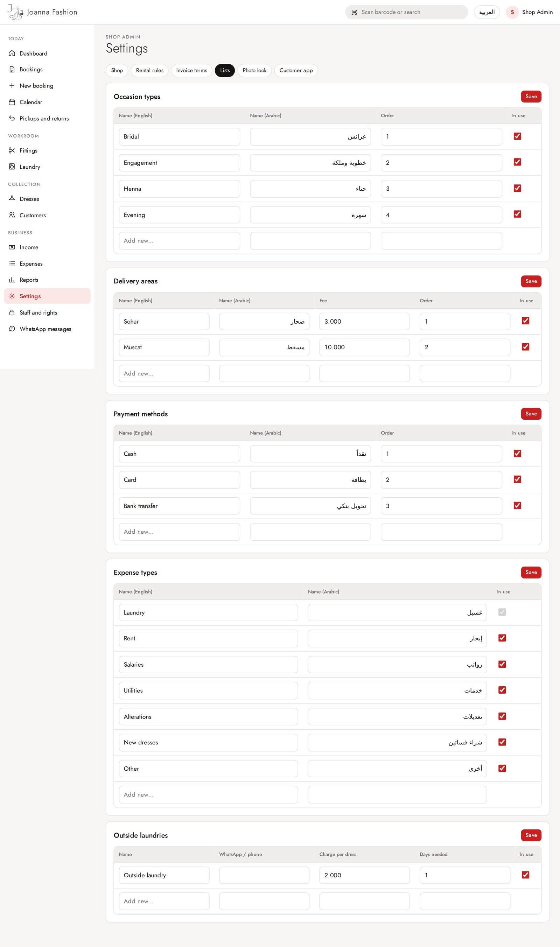
Task: Click the Sohar fee field showing 3.000
Action: pyautogui.click(x=364, y=322)
